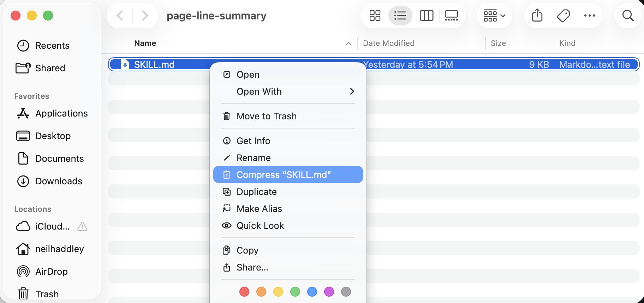Screen dimensions: 644x303
Task: Apply the purple tag color
Action: click(x=329, y=292)
